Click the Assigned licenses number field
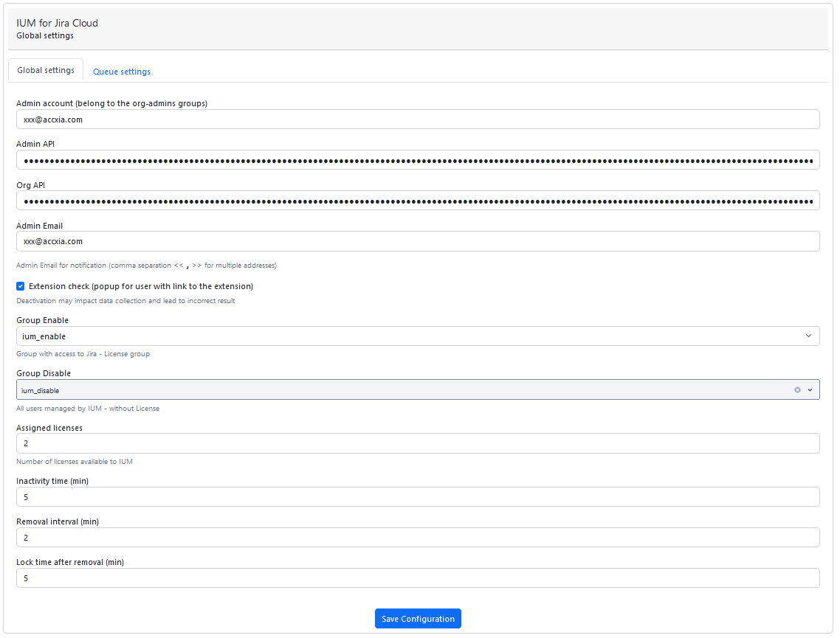 (x=418, y=443)
